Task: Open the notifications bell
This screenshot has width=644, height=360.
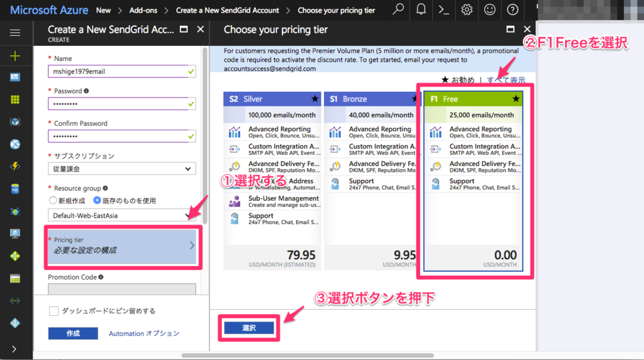Action: pyautogui.click(x=421, y=9)
